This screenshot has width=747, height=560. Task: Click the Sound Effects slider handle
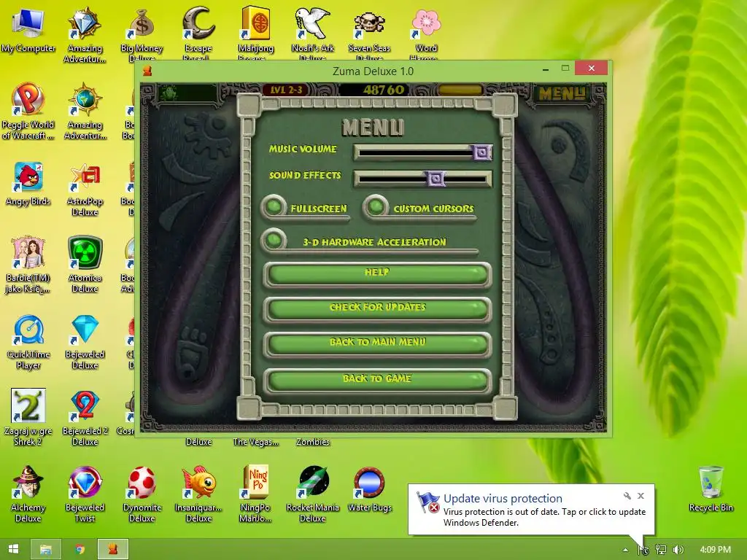(x=435, y=179)
